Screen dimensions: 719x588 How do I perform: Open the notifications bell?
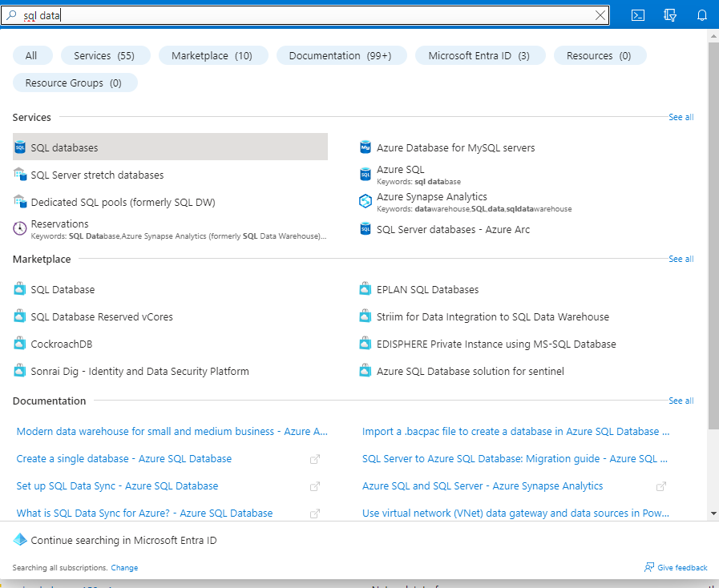702,15
